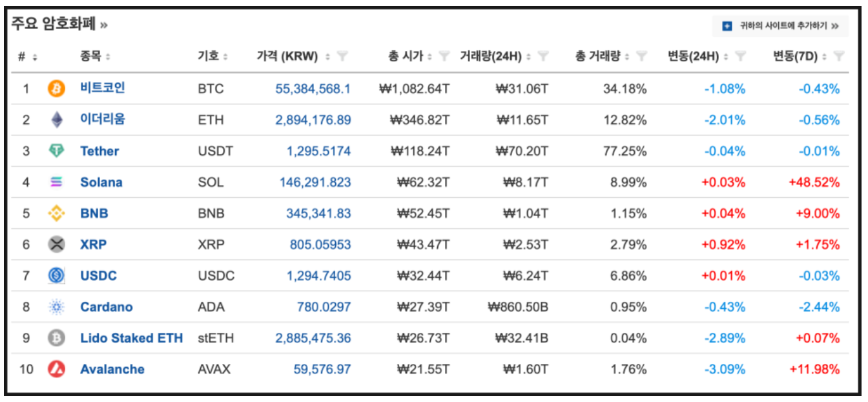868x402 pixels.
Task: Select the BTC symbol cell
Action: (211, 89)
